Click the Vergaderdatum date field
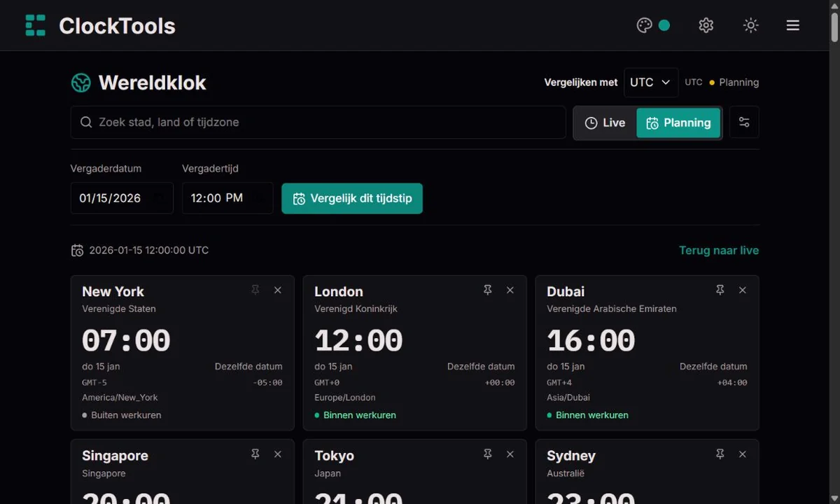Image resolution: width=840 pixels, height=504 pixels. point(122,198)
